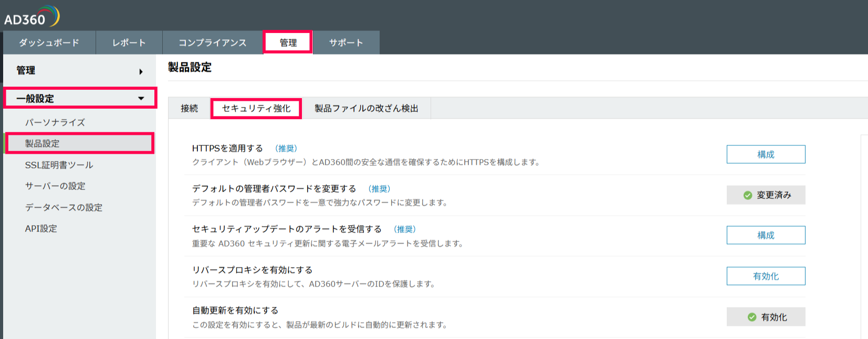Click the HTTPS description text line
868x339 pixels.
[367, 162]
